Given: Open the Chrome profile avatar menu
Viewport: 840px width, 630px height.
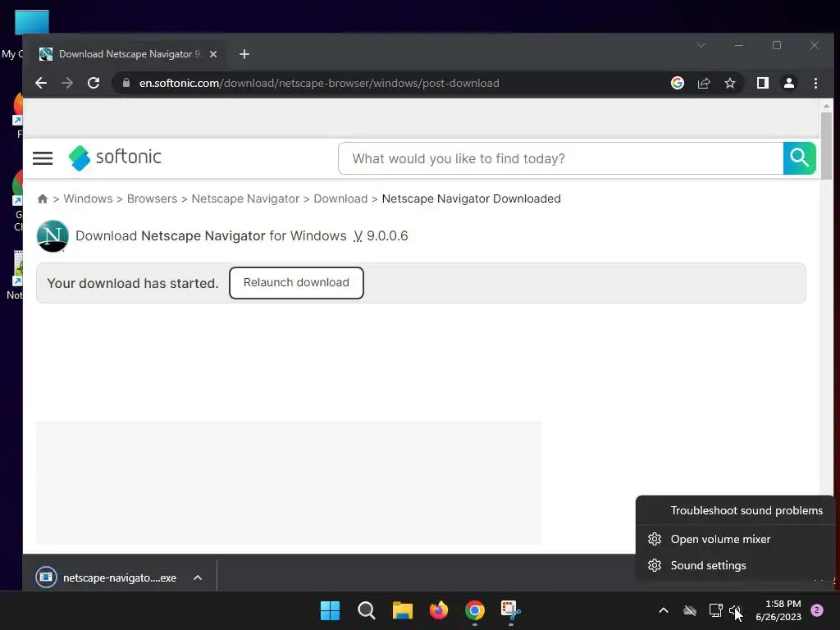Looking at the screenshot, I should pyautogui.click(x=788, y=83).
